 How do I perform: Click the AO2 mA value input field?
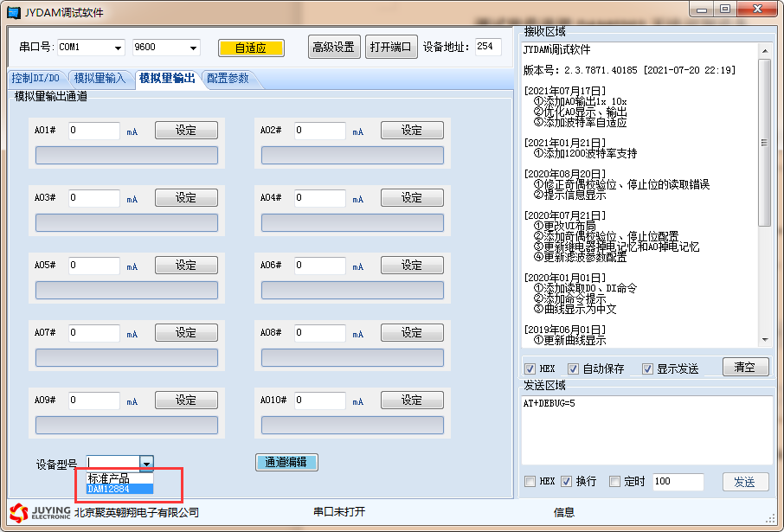[x=319, y=131]
